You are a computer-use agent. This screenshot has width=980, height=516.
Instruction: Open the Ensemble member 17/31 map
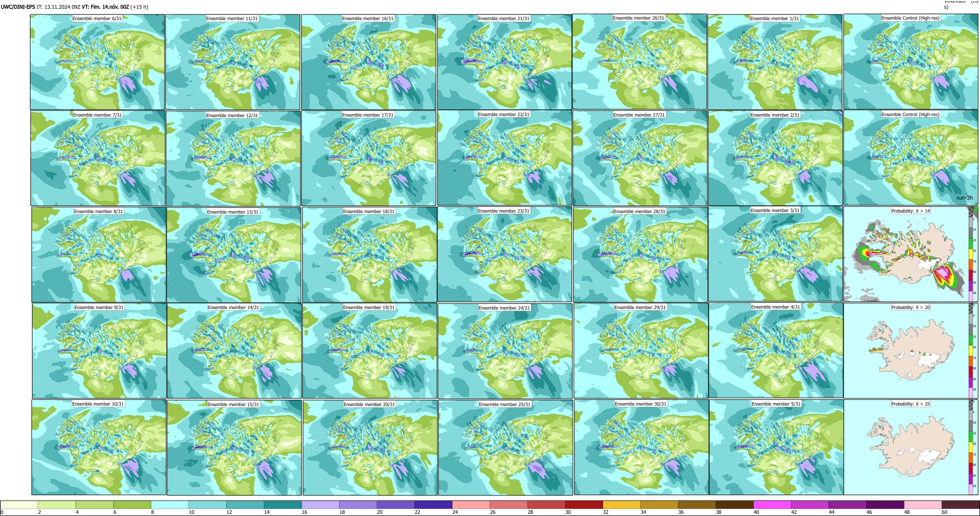click(x=369, y=158)
